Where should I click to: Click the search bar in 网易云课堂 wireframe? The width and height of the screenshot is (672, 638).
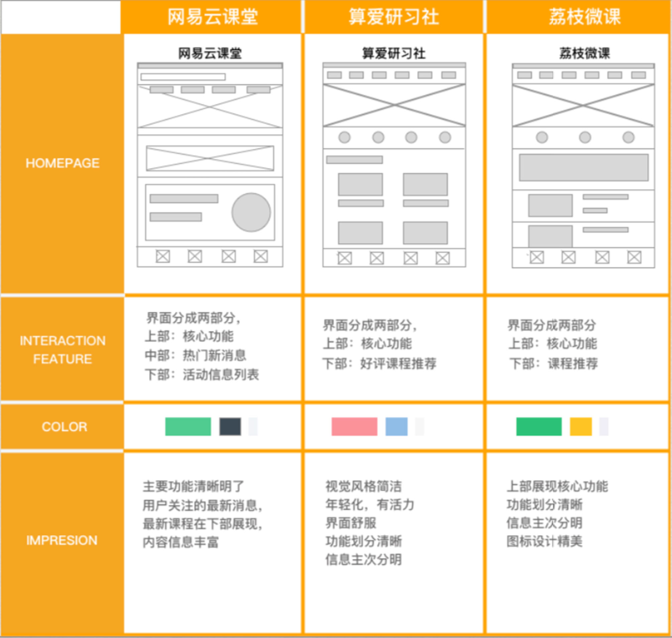184,77
